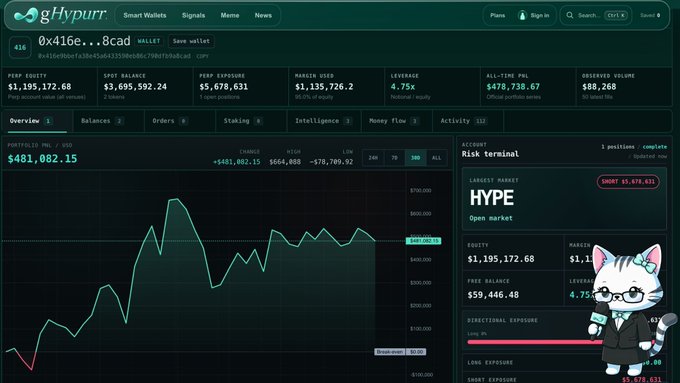The height and width of the screenshot is (383, 680).
Task: Select the 24H chart range
Action: [373, 158]
